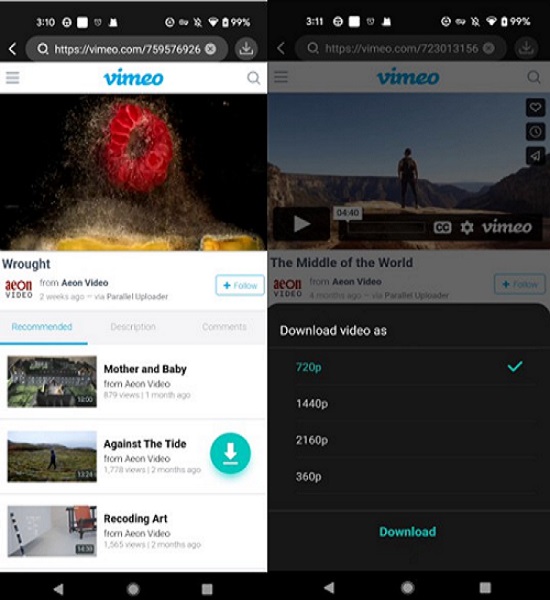The height and width of the screenshot is (600, 550).
Task: Tap the Wrought video player
Action: (x=133, y=172)
